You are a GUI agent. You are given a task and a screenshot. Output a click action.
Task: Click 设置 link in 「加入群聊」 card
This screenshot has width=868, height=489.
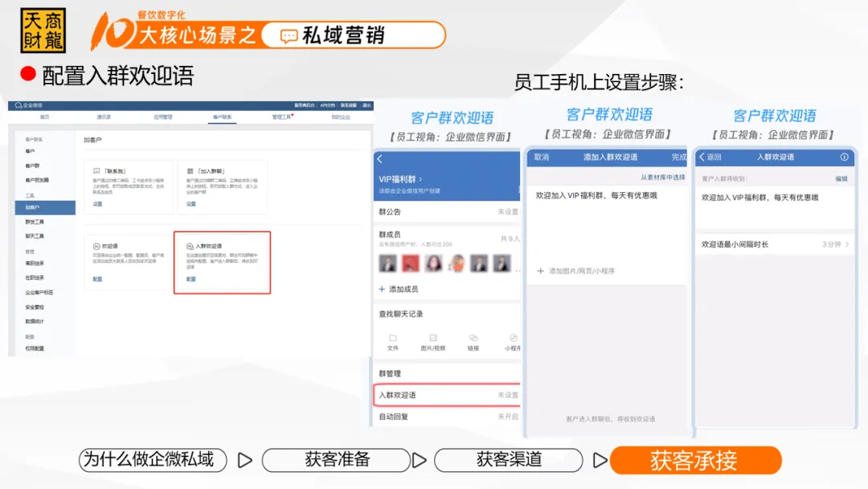(x=191, y=203)
